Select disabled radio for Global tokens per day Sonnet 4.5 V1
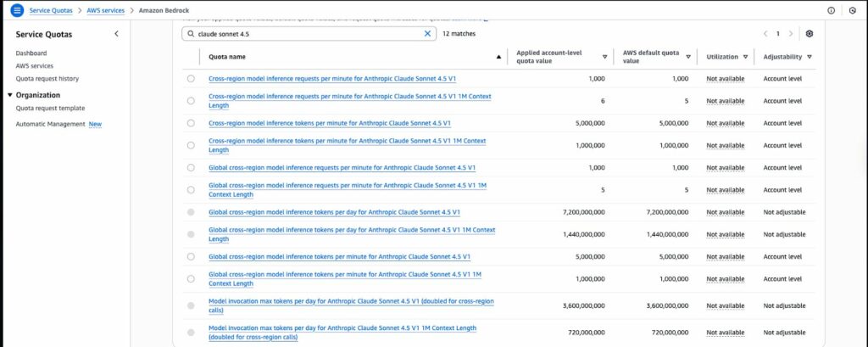The image size is (868, 347). pyautogui.click(x=191, y=212)
